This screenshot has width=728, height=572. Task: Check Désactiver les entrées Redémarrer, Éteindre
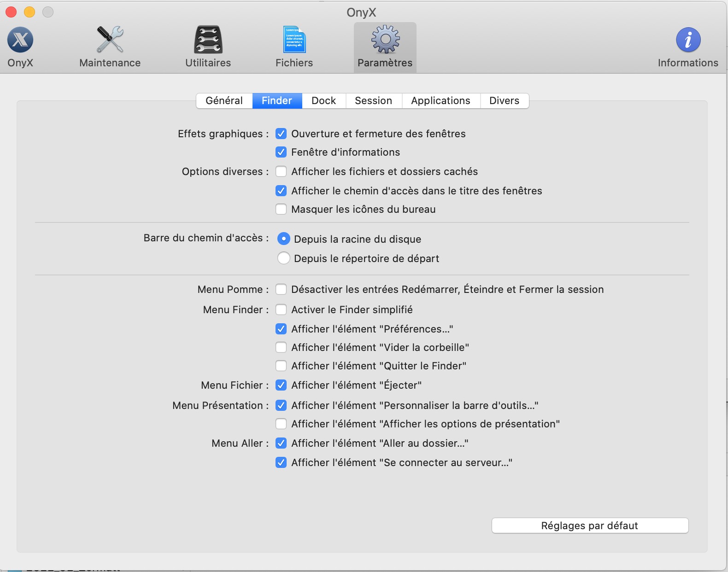point(281,289)
